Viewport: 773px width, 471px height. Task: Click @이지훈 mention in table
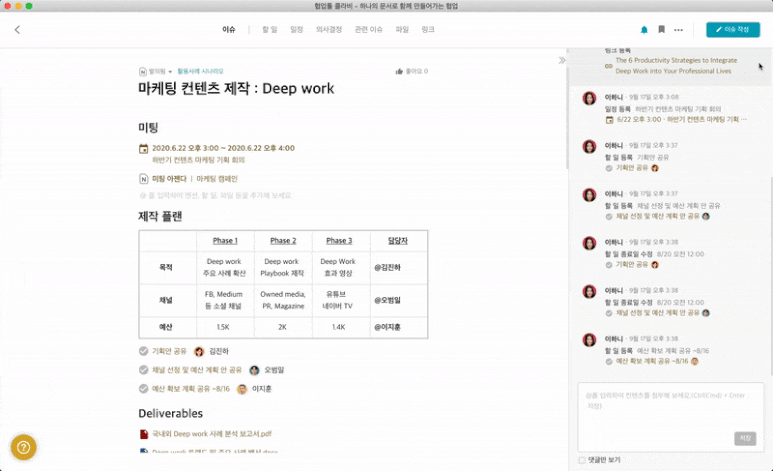[x=387, y=327]
